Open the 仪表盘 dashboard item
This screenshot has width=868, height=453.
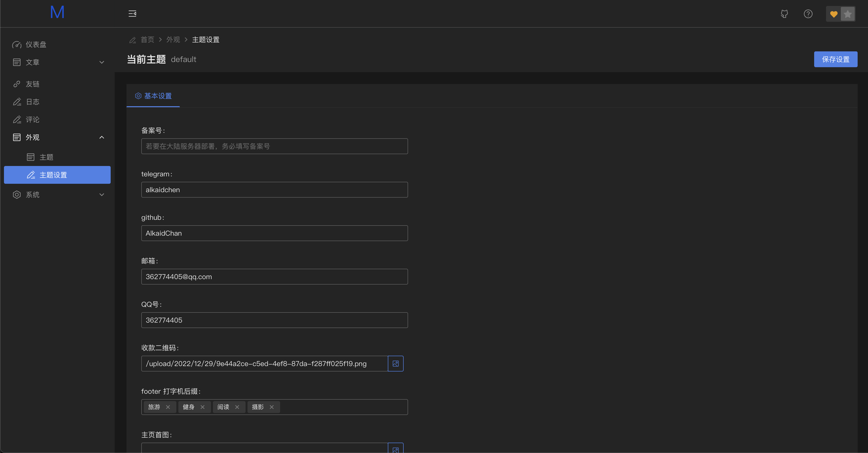coord(36,44)
